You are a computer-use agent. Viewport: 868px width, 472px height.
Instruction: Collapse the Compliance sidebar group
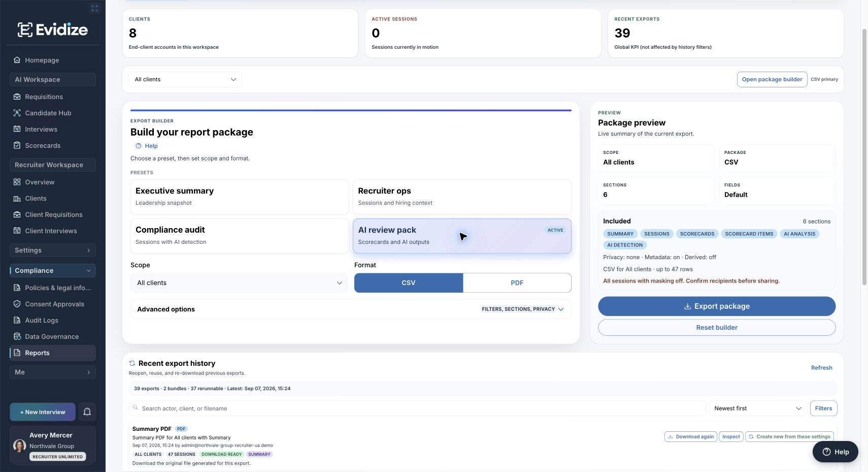tap(53, 270)
